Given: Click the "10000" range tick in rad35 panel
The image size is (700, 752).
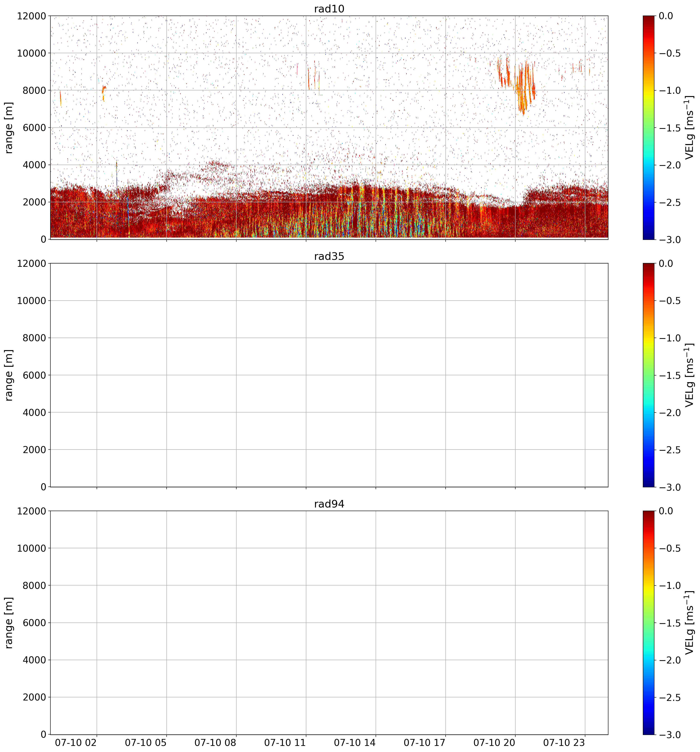Looking at the screenshot, I should 31,301.
